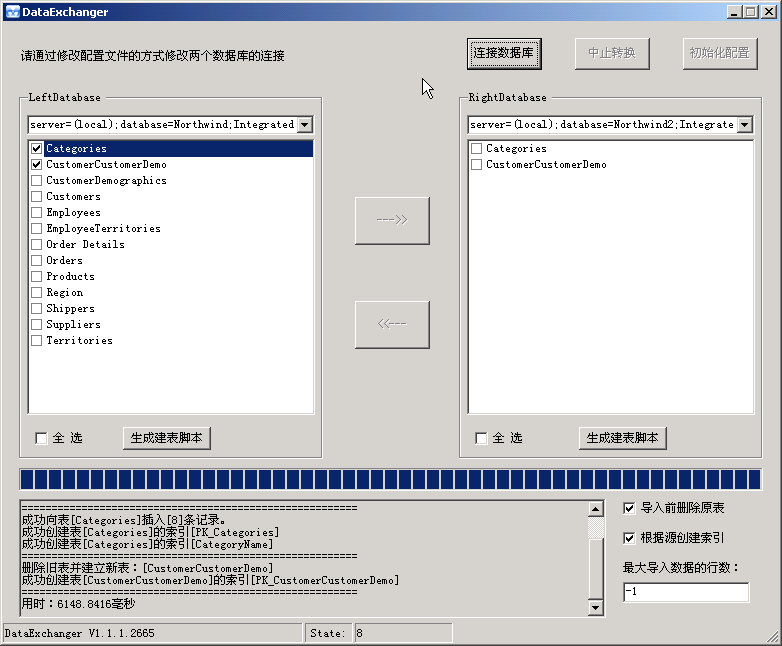Toggle 全选 under LeftDatabase
This screenshot has width=782, height=646.
click(41, 438)
